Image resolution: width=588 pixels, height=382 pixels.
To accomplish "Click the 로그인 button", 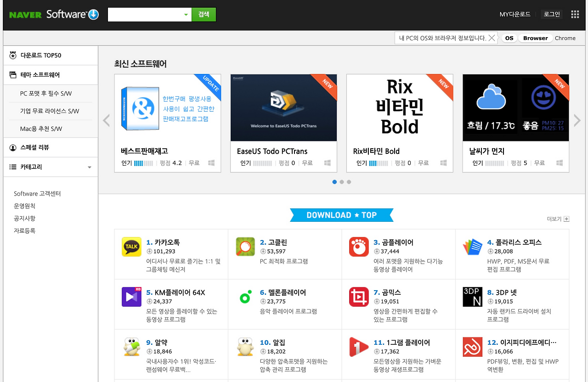I will (x=552, y=14).
